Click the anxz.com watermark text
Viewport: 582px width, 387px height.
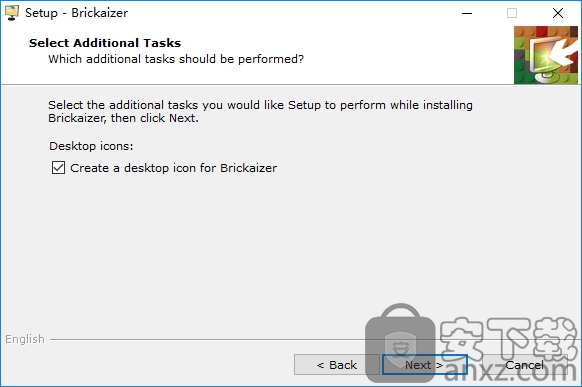pyautogui.click(x=511, y=370)
